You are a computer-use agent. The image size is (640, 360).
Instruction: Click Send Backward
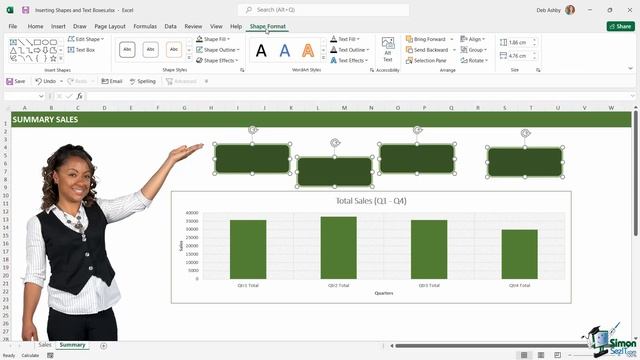click(x=427, y=50)
